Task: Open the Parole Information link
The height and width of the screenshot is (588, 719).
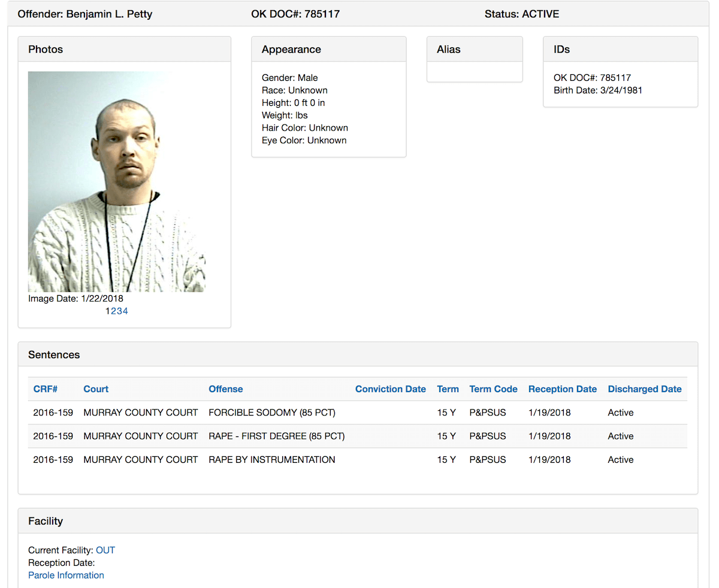Action: tap(66, 575)
